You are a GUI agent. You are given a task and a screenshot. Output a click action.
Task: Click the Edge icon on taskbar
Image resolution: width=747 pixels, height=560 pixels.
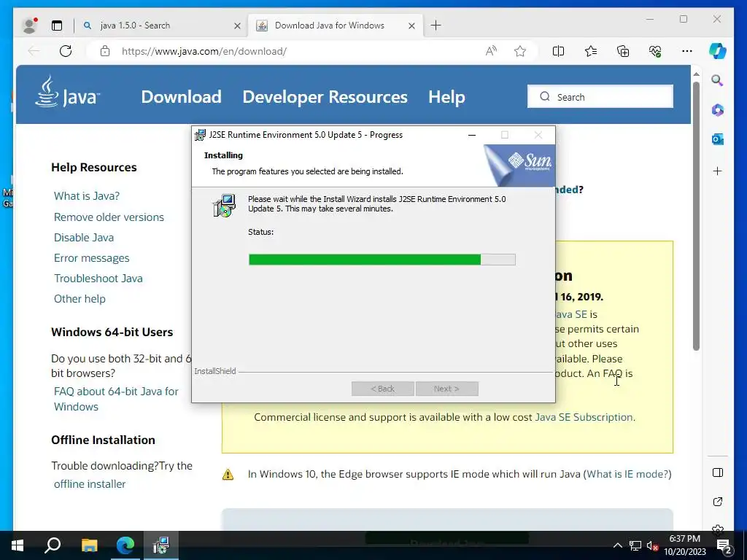point(125,545)
